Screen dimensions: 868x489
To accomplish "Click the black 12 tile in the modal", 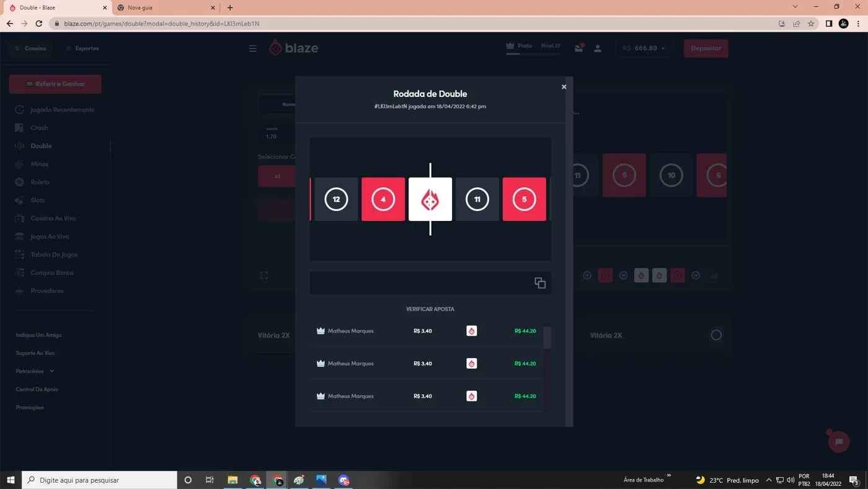I will tap(336, 199).
